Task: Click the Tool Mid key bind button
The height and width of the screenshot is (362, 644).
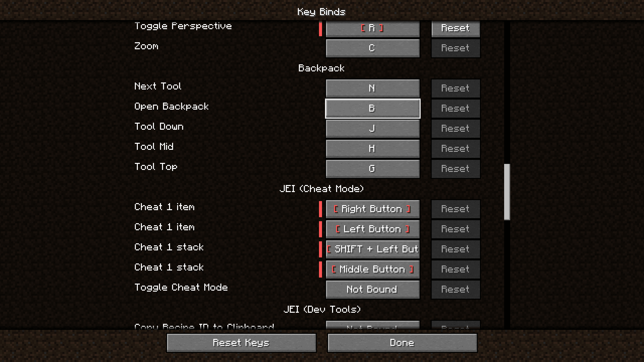Action: 372,148
